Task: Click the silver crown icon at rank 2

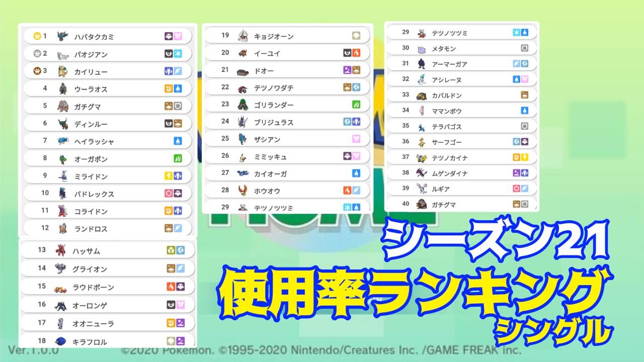Action: coord(37,54)
